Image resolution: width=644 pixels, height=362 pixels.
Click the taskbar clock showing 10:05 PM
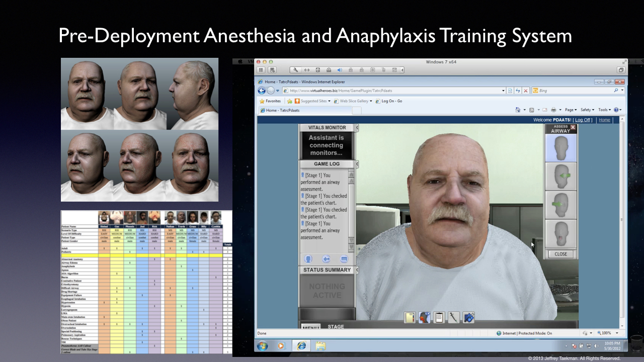pyautogui.click(x=612, y=346)
